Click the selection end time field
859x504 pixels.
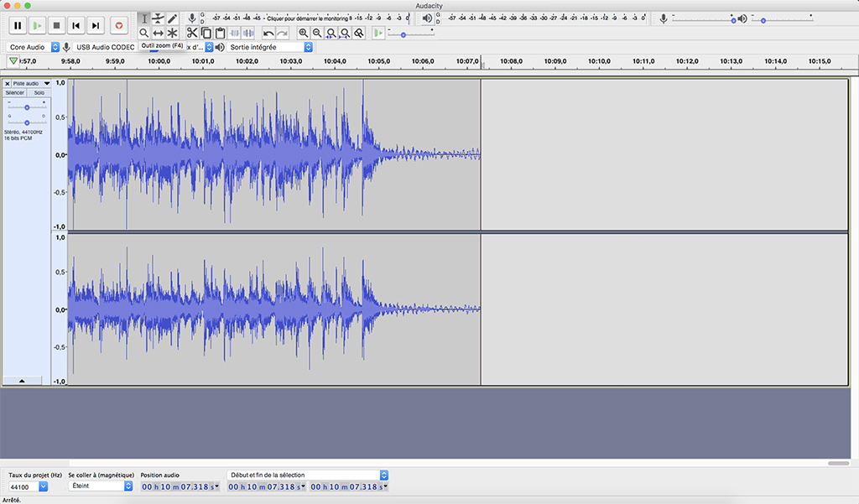349,486
